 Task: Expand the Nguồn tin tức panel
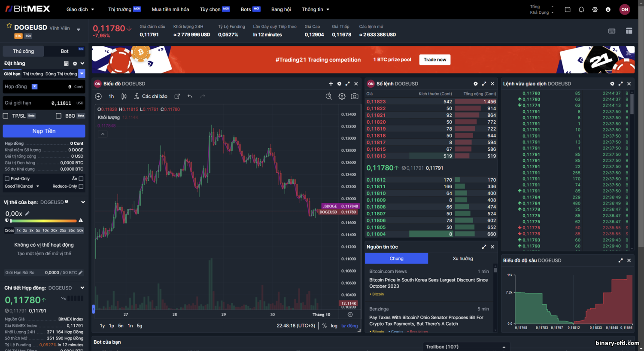point(484,247)
